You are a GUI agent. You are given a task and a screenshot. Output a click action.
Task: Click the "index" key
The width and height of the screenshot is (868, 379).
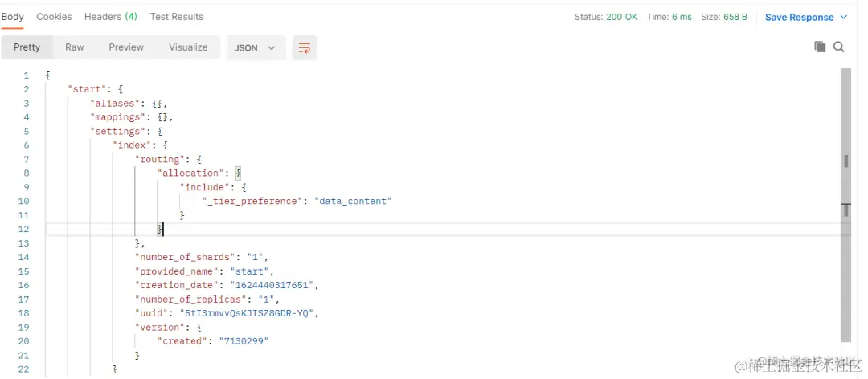click(x=132, y=145)
